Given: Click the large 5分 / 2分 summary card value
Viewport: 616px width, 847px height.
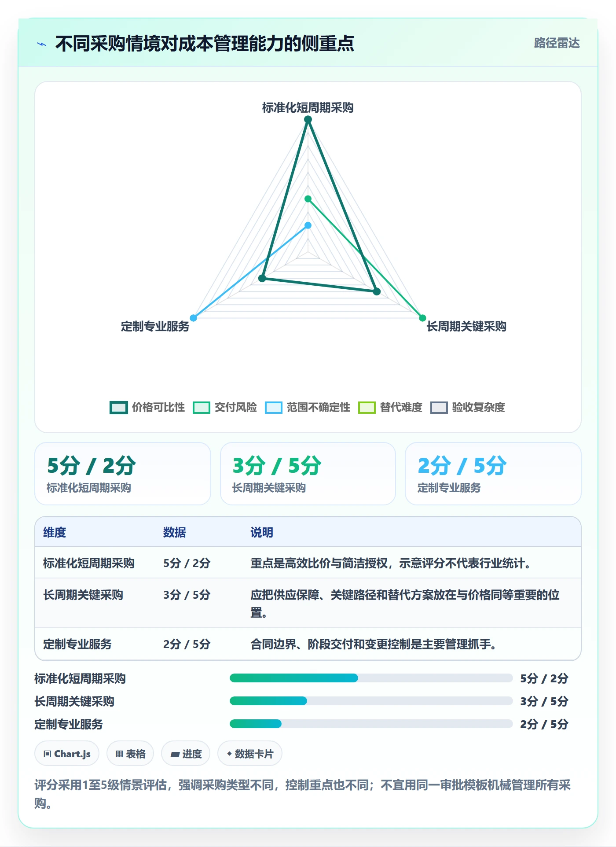Looking at the screenshot, I should click(92, 466).
